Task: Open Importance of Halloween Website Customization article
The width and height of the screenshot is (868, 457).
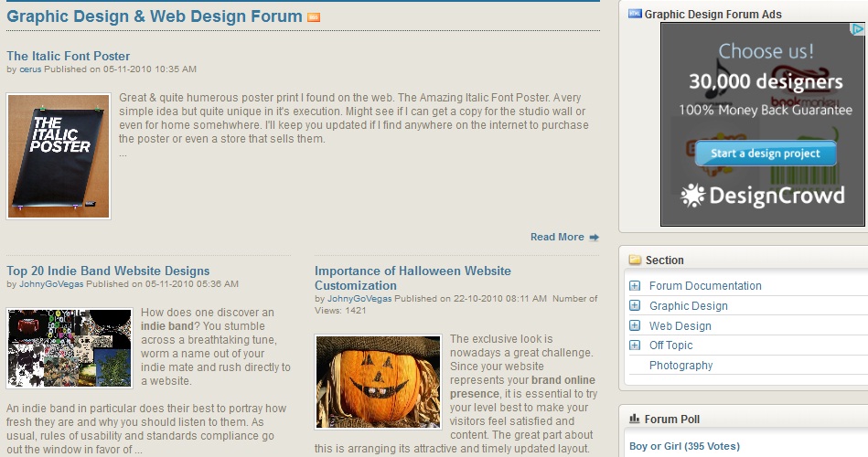Action: (413, 278)
